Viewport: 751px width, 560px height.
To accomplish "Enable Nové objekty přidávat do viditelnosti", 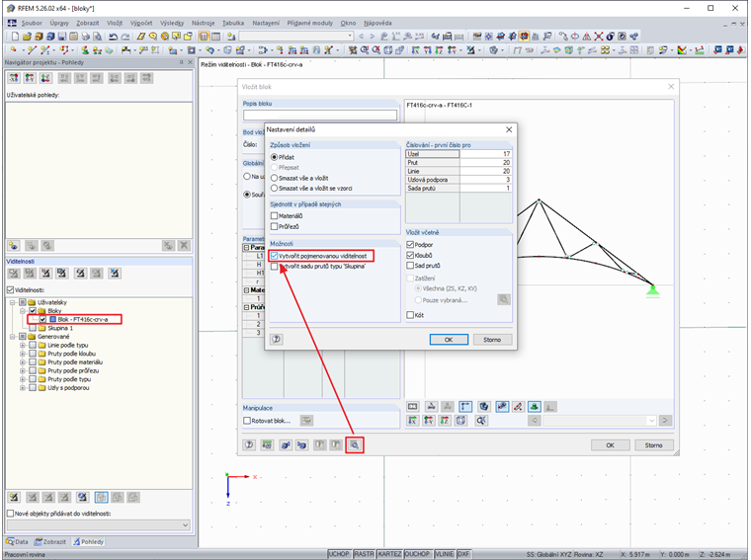I will [x=11, y=514].
